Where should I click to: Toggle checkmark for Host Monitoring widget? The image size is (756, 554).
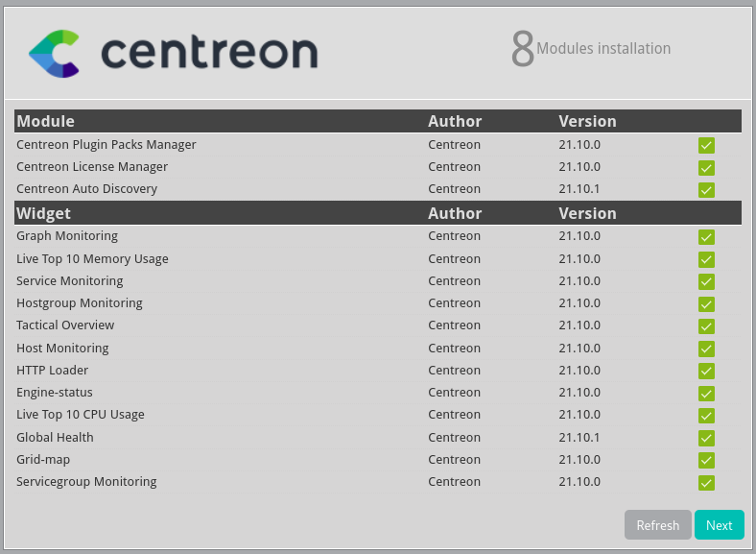point(706,349)
